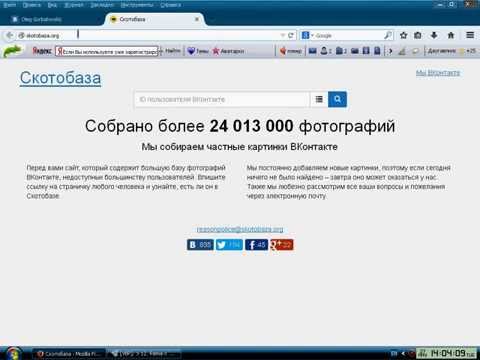Click the list icon button beside search
This screenshot has height=360, width=480.
pyautogui.click(x=319, y=99)
